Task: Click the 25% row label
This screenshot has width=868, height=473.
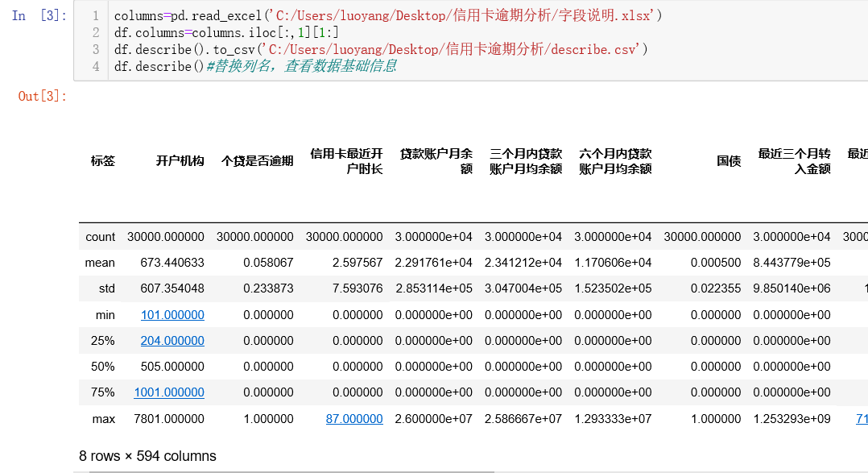Action: pyautogui.click(x=103, y=341)
